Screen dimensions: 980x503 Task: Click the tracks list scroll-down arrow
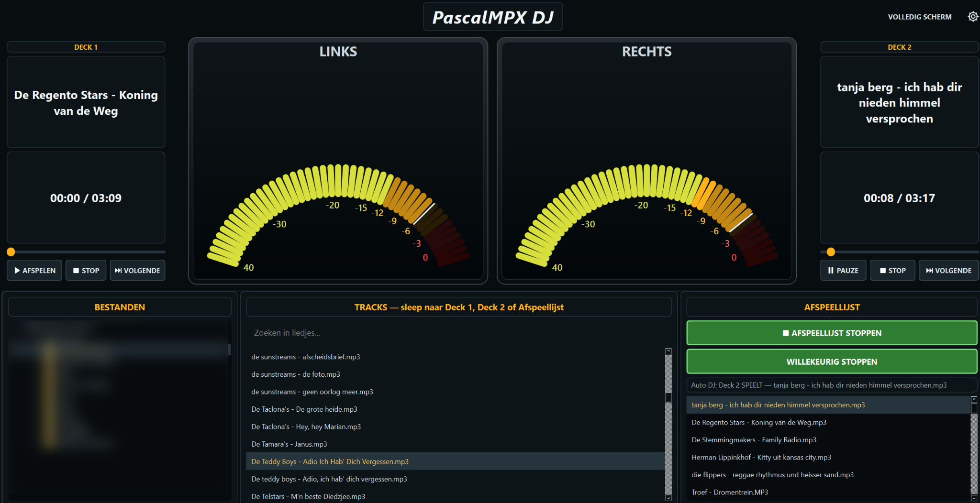point(668,498)
